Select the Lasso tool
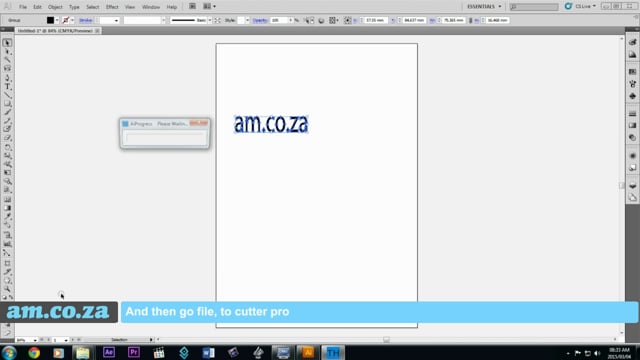Viewport: 640px width, 360px height. (7, 69)
